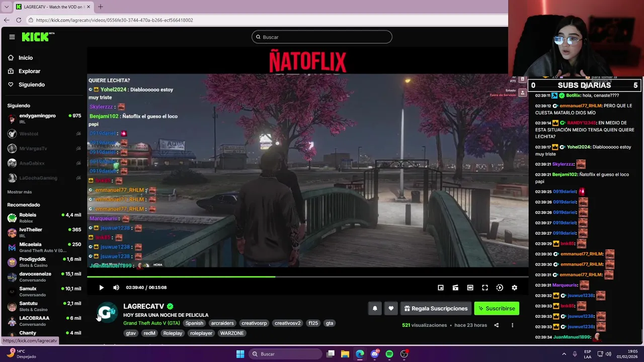Open LACOBRAAA recommended channel
This screenshot has height=362, width=644.
(44, 321)
